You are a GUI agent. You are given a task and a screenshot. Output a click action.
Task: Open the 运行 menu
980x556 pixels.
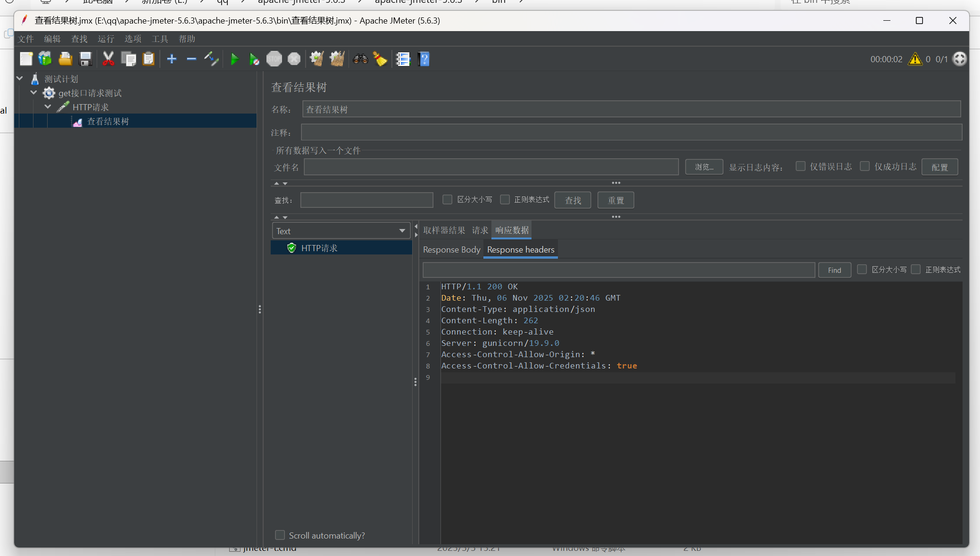(106, 39)
